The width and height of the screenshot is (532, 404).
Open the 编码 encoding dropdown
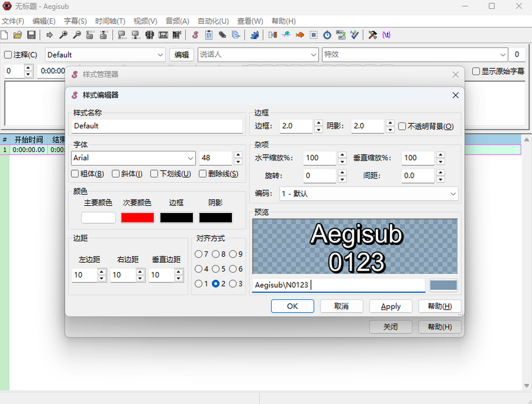453,194
